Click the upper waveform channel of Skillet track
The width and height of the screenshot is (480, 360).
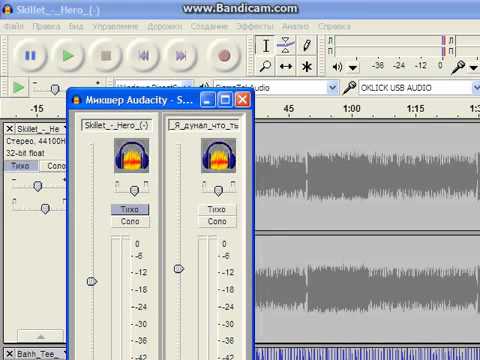pyautogui.click(x=367, y=177)
